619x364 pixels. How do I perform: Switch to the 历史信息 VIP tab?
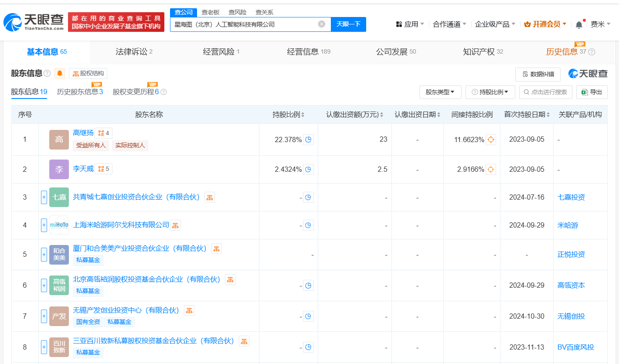click(x=566, y=52)
